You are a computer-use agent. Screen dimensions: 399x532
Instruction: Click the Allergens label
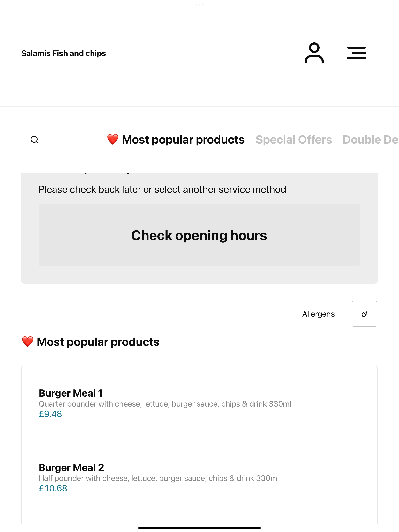[318, 314]
